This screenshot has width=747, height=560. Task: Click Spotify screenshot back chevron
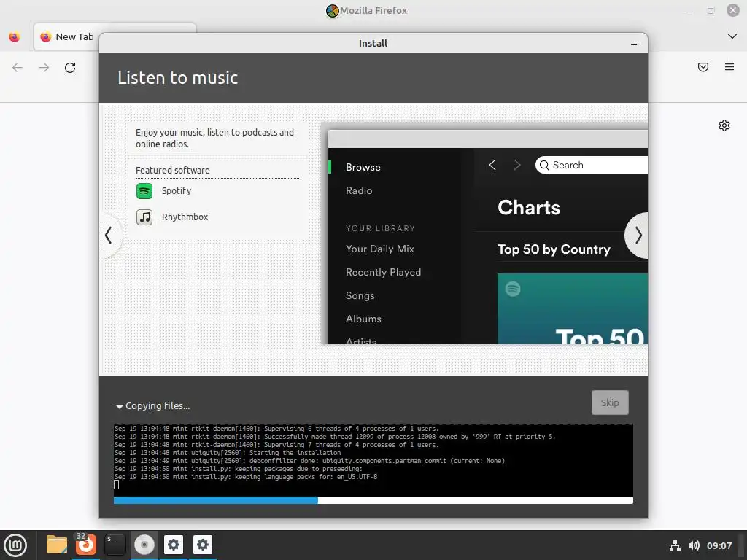[492, 165]
